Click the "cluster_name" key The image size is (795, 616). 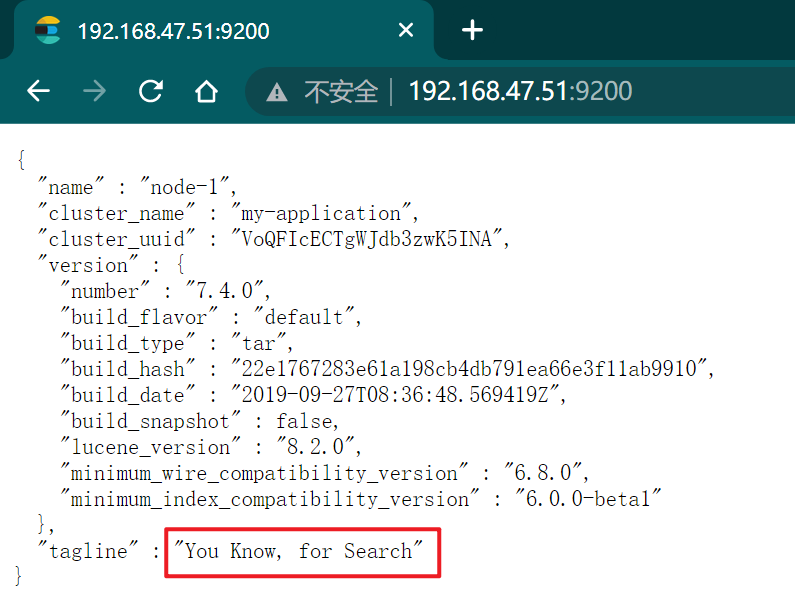tap(116, 213)
